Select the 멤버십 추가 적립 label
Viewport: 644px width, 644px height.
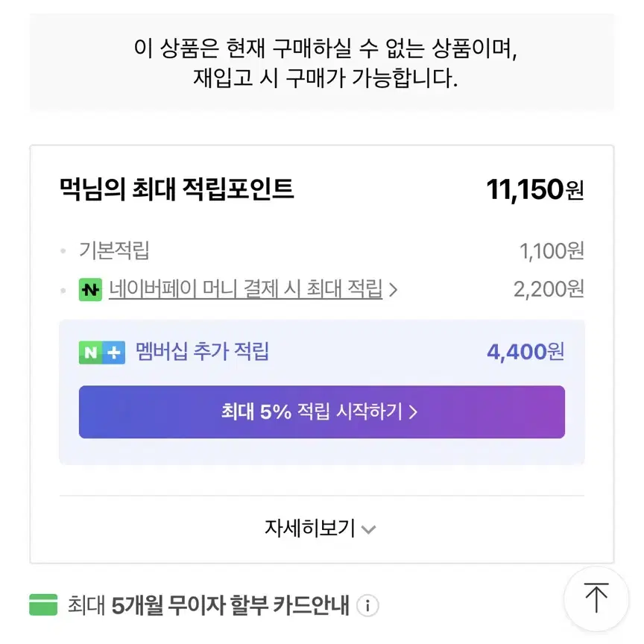click(202, 352)
